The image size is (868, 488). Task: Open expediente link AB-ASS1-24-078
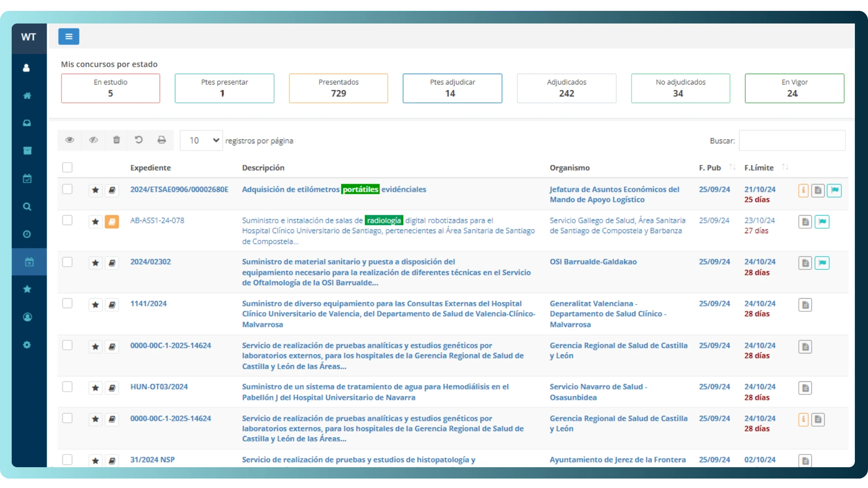(157, 221)
